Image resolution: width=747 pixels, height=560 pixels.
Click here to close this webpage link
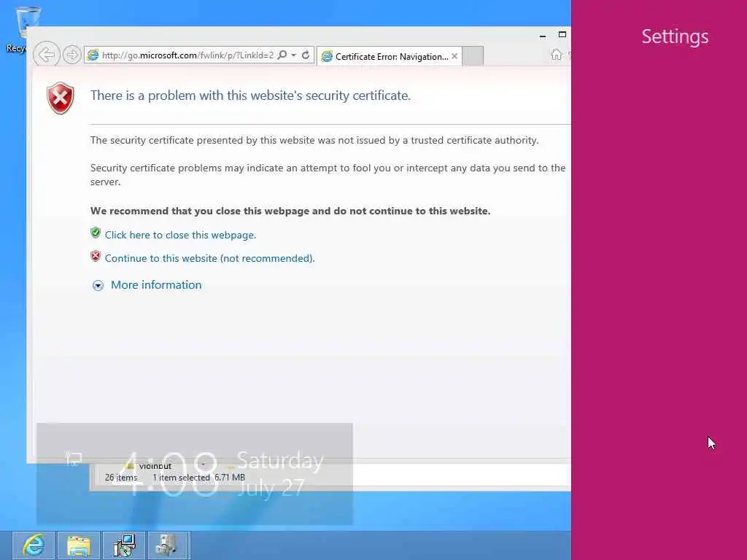(x=181, y=235)
